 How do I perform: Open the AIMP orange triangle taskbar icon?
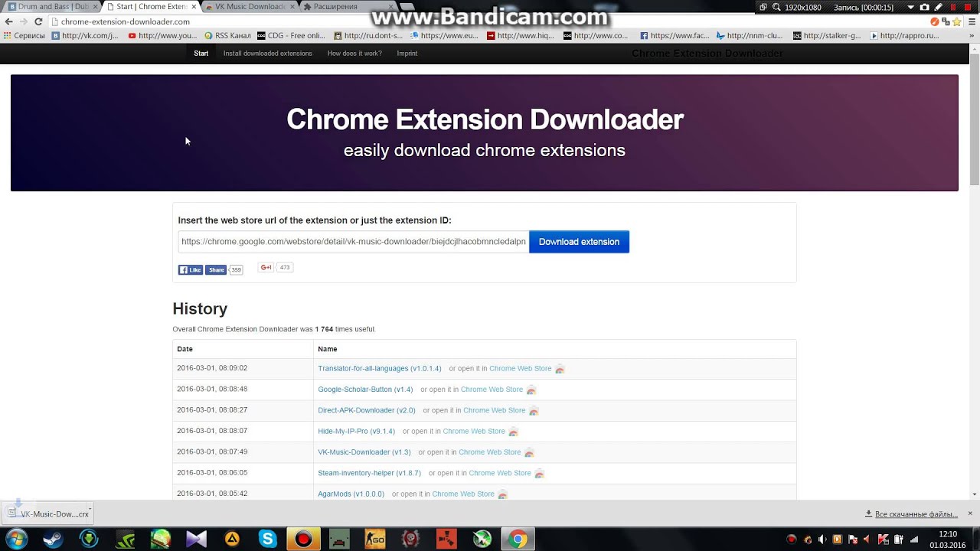point(232,539)
